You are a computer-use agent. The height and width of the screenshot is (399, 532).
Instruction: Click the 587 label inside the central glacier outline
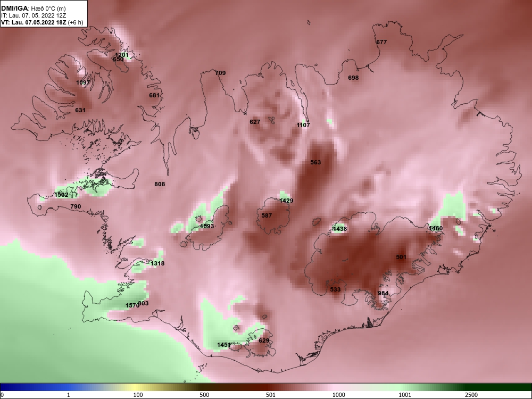click(x=267, y=215)
